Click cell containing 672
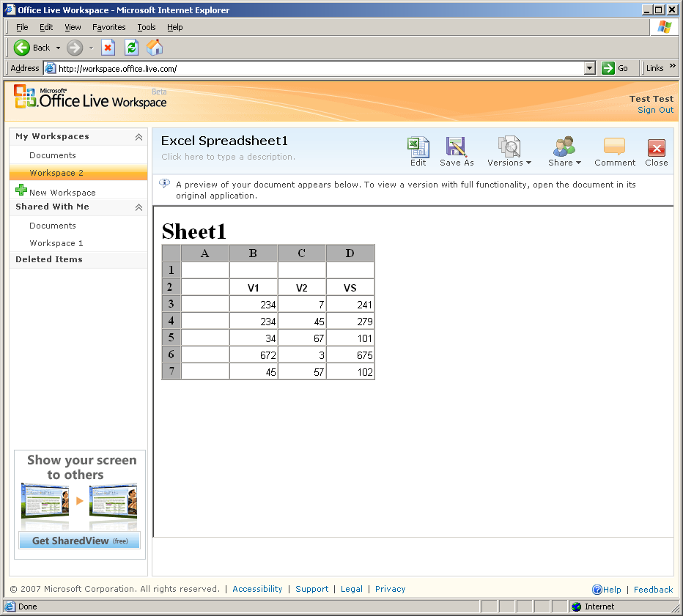The width and height of the screenshot is (683, 616). pos(254,355)
